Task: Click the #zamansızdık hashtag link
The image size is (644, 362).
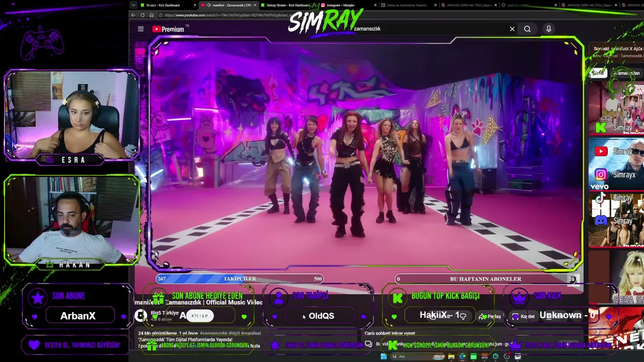Action: 214,333
